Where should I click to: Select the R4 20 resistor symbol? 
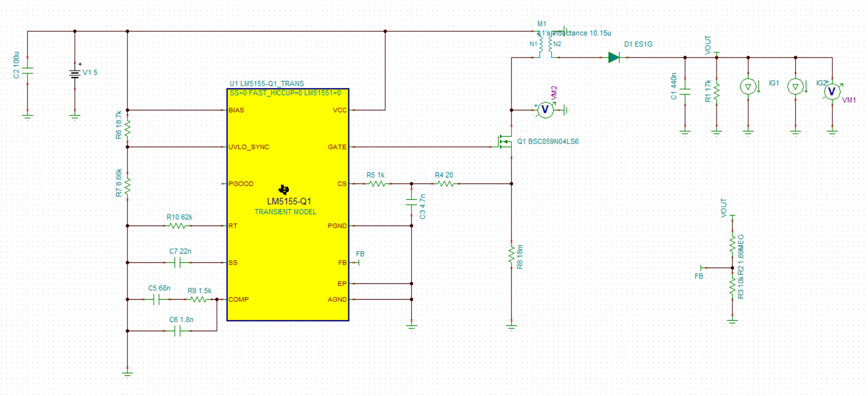tap(445, 184)
